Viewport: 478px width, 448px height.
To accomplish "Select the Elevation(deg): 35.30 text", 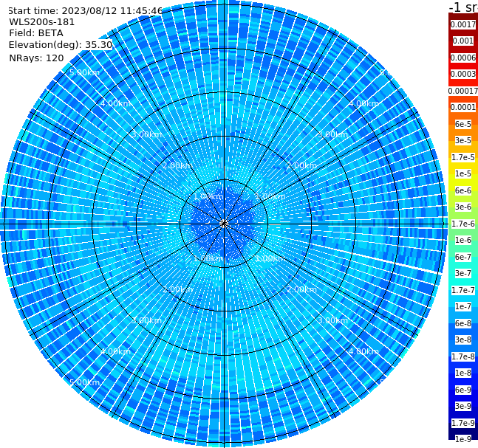I will click(x=61, y=45).
